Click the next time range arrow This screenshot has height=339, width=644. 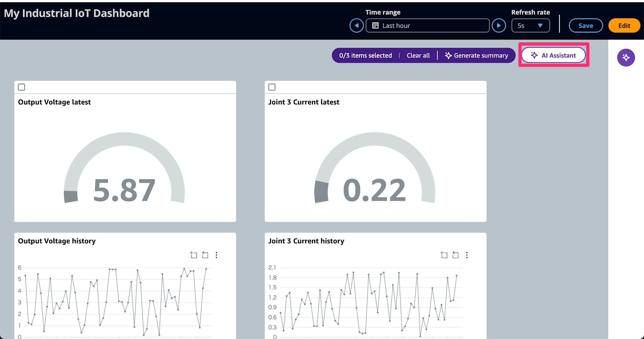pos(499,26)
